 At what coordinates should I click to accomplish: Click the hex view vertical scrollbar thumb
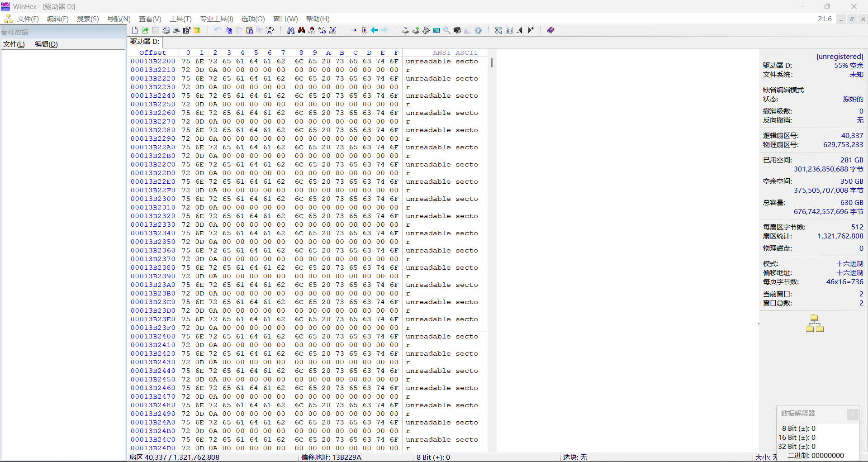[x=492, y=62]
